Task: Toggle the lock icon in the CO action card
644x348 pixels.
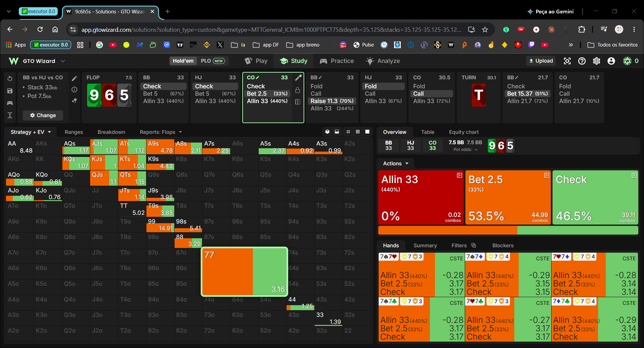Action: pyautogui.click(x=298, y=90)
